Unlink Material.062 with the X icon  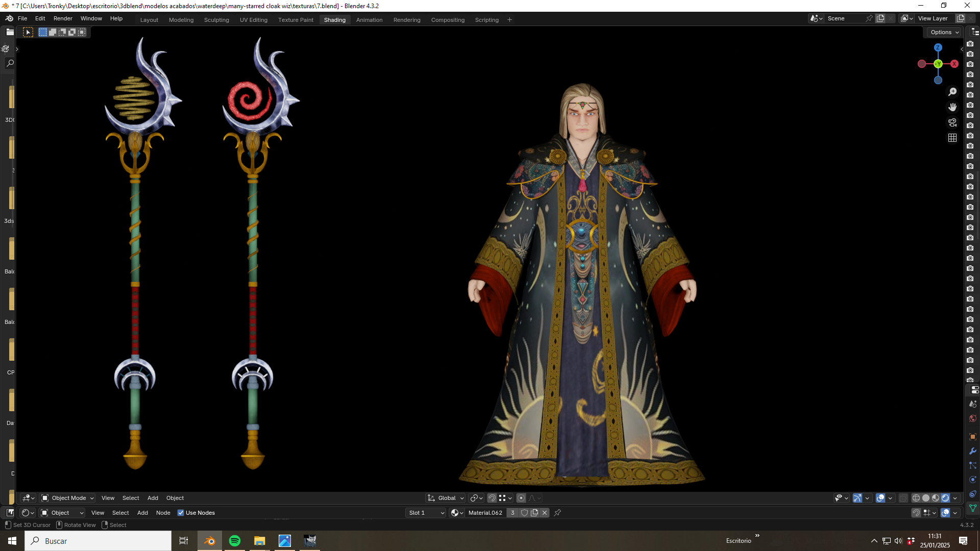pyautogui.click(x=545, y=513)
